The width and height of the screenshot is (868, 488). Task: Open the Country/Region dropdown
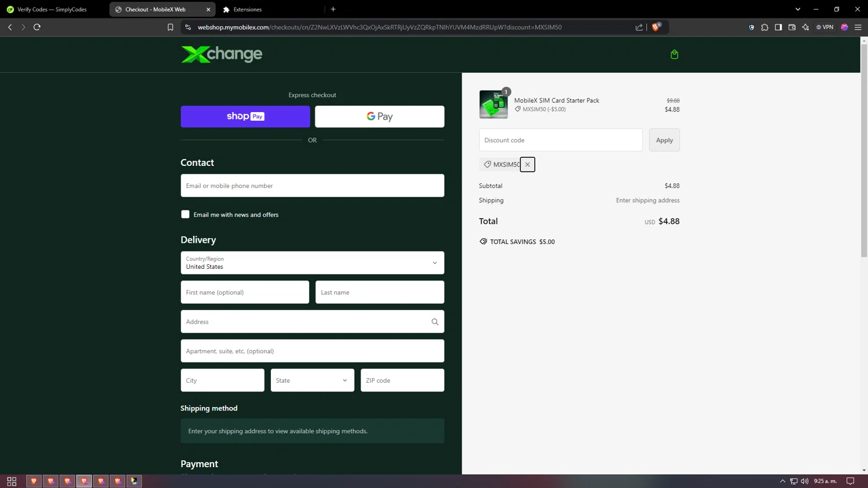(312, 263)
